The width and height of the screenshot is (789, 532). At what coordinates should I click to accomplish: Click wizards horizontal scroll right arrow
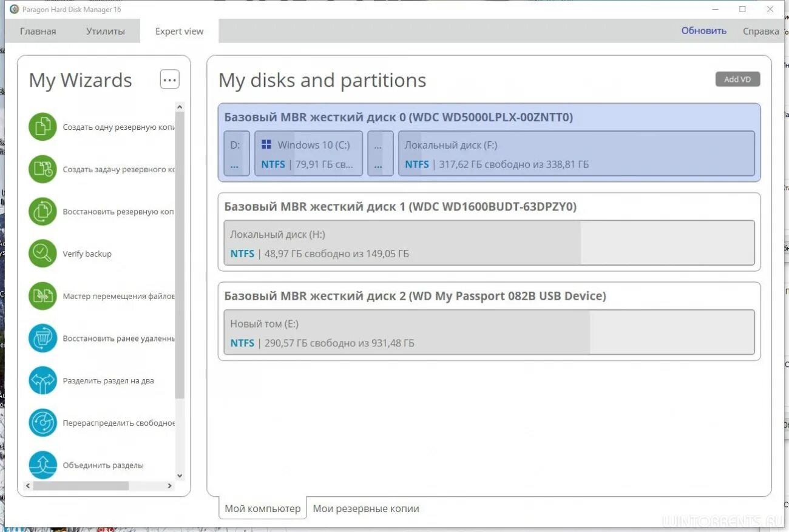tap(170, 486)
